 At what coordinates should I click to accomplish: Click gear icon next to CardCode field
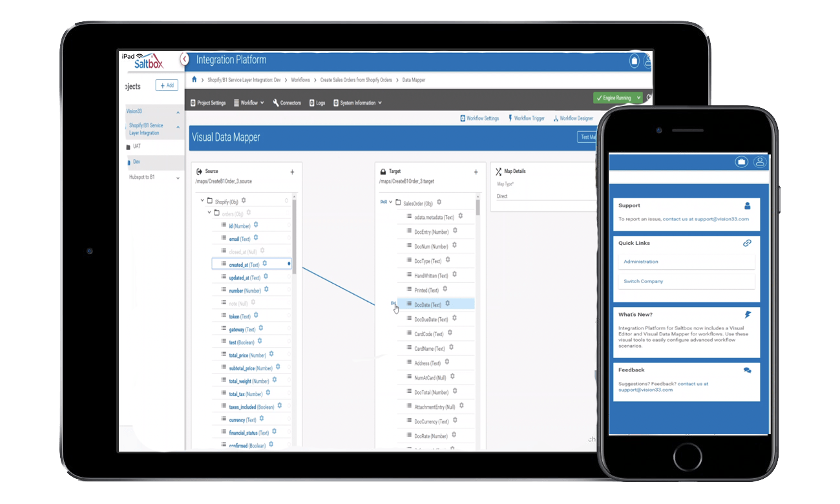[x=450, y=333]
